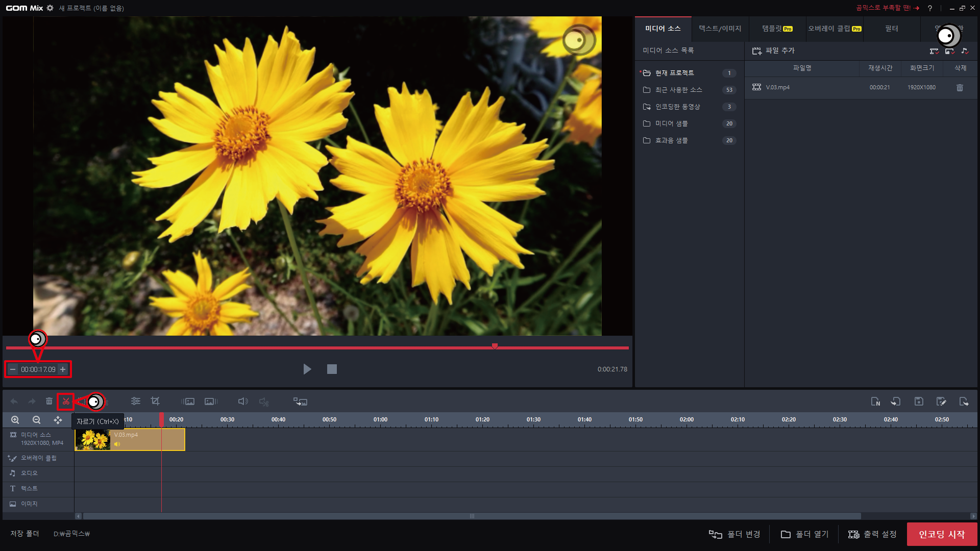The height and width of the screenshot is (551, 980).
Task: Click the 파일 추가 button
Action: pos(774,51)
